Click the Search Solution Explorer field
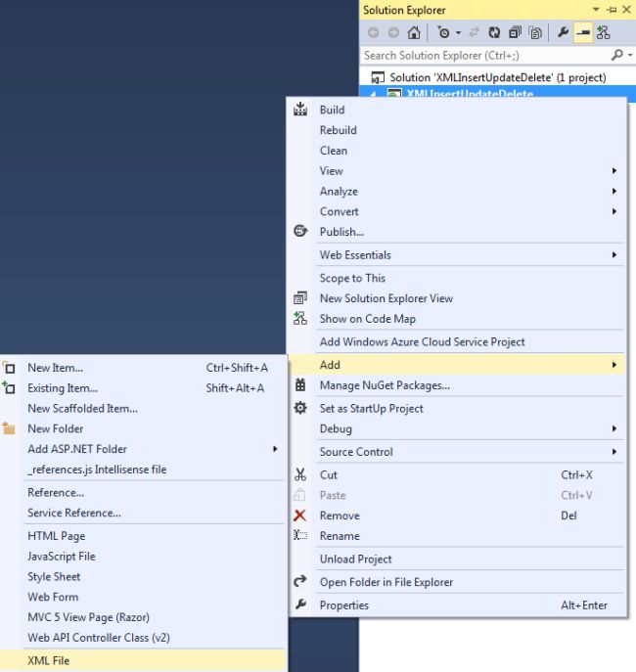This screenshot has width=636, height=672. pyautogui.click(x=484, y=56)
